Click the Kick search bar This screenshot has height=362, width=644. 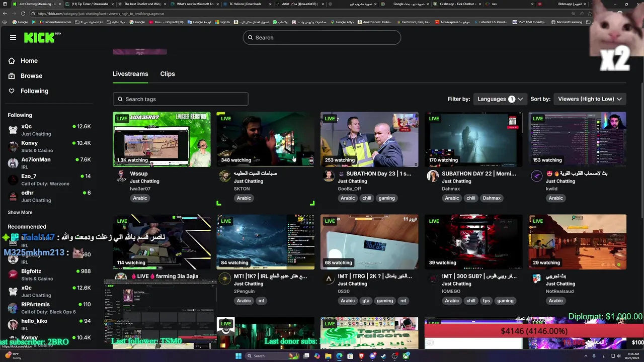click(322, 38)
